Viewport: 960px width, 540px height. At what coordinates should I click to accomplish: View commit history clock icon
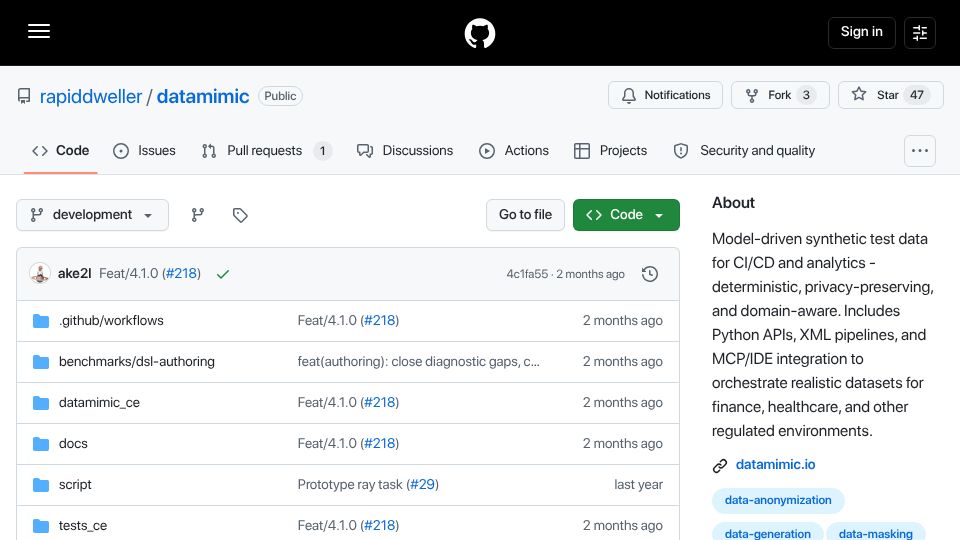[x=650, y=274]
